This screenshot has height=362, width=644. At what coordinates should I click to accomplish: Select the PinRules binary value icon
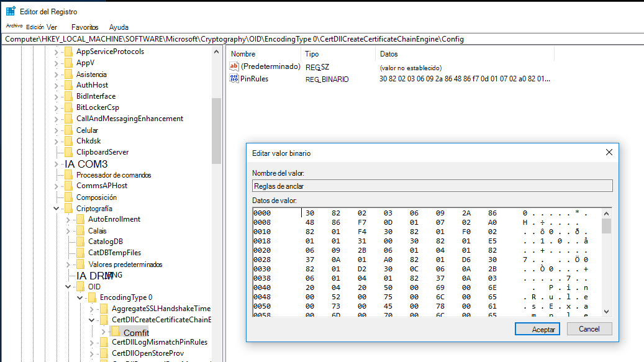[234, 78]
